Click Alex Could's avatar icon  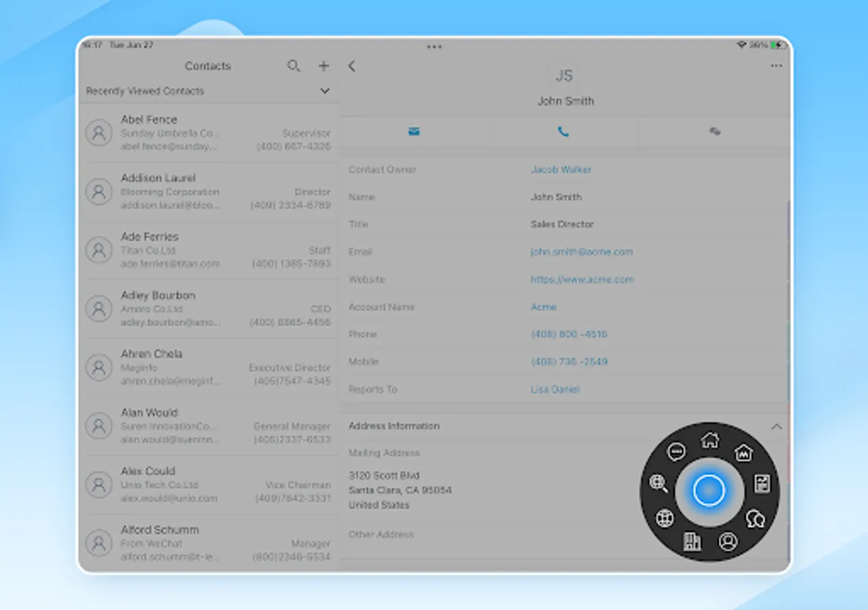tap(99, 485)
